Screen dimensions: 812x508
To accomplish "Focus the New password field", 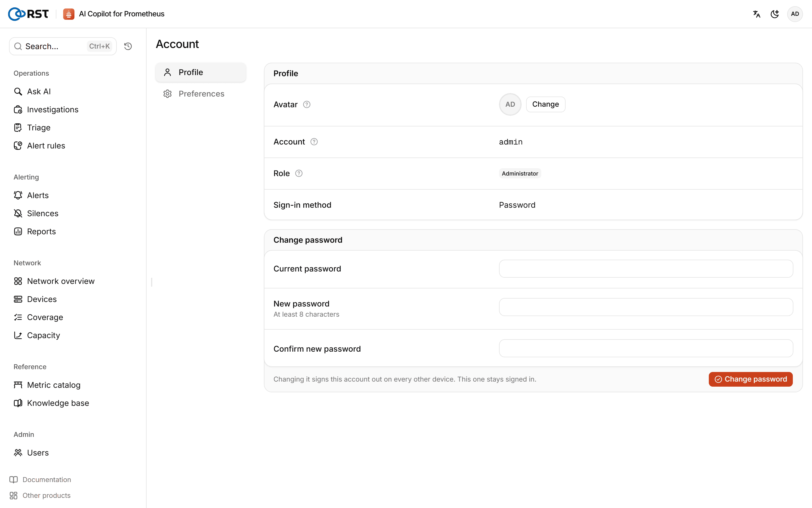I will click(x=646, y=307).
